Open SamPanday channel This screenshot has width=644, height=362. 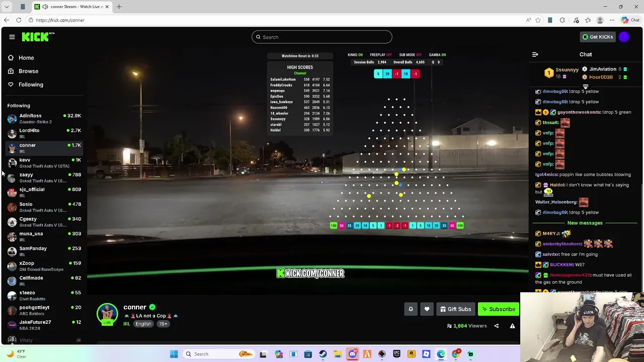44,251
